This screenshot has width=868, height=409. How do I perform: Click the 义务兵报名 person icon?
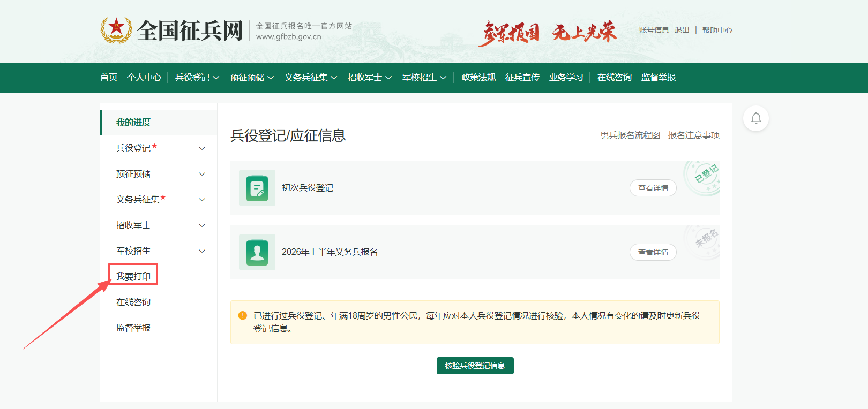click(x=257, y=252)
